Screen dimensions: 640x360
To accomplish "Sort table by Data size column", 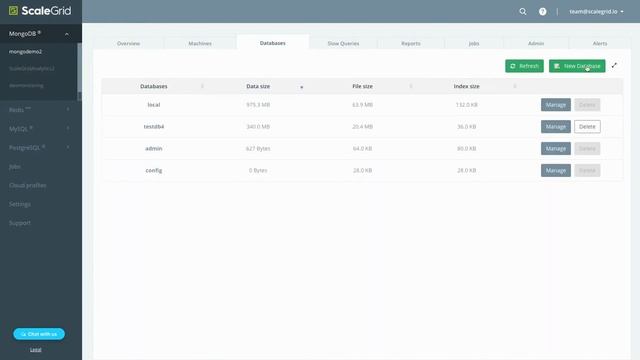I will coord(258,86).
